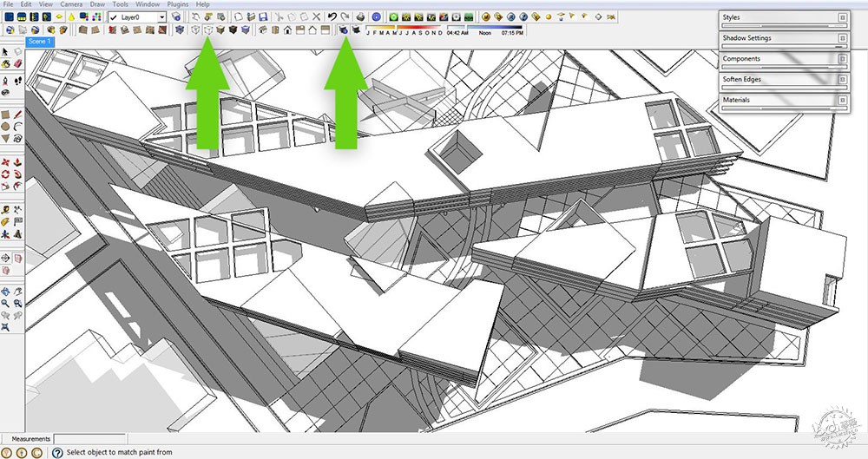
Task: Click the status bar help question mark
Action: click(x=57, y=452)
